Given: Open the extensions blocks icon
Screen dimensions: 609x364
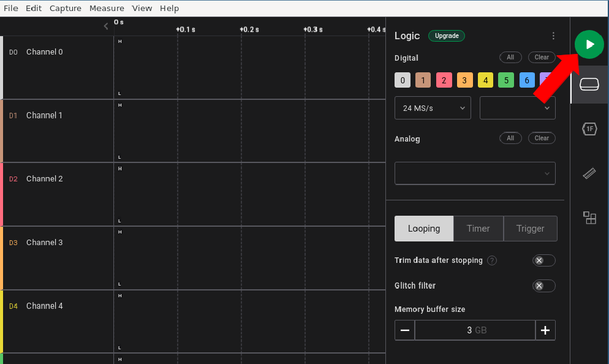Looking at the screenshot, I should click(x=589, y=218).
